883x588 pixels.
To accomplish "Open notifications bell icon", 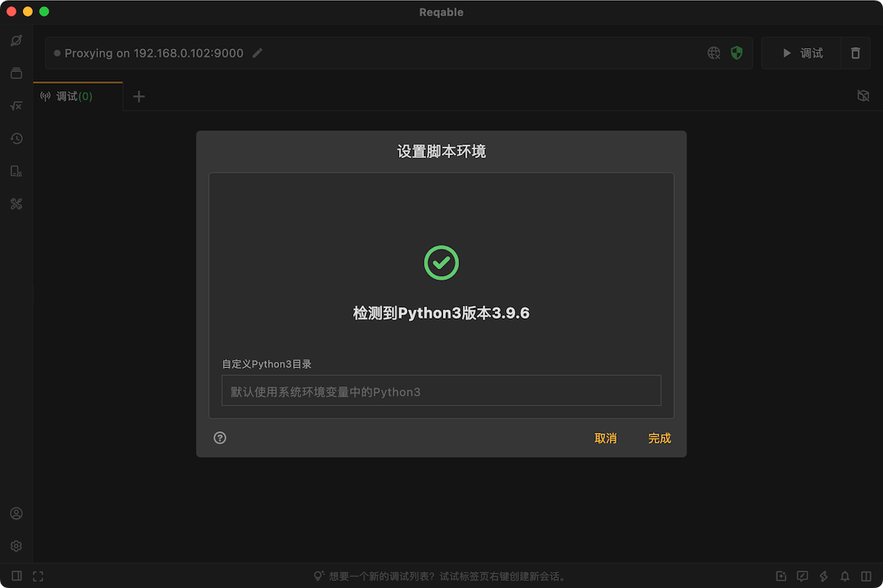I will pos(845,576).
